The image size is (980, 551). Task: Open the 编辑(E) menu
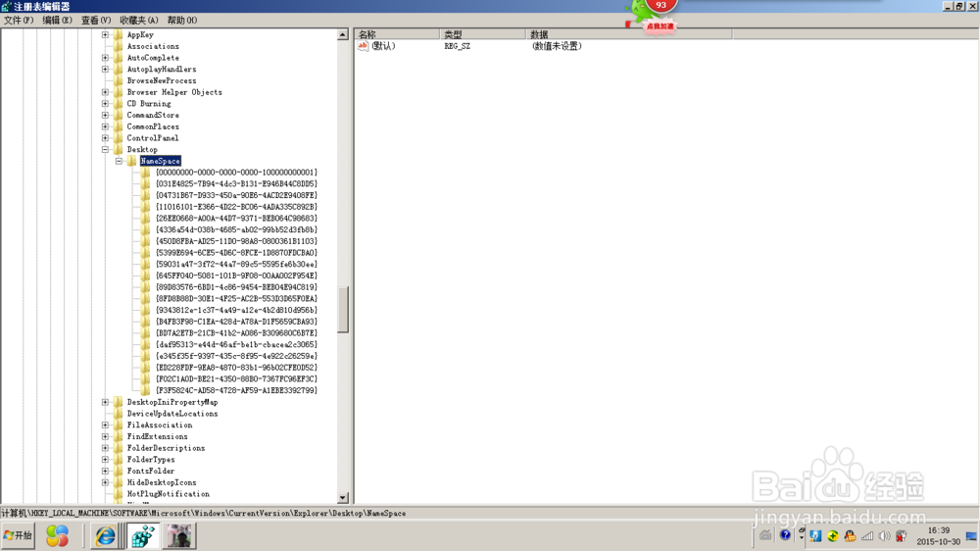coord(57,20)
